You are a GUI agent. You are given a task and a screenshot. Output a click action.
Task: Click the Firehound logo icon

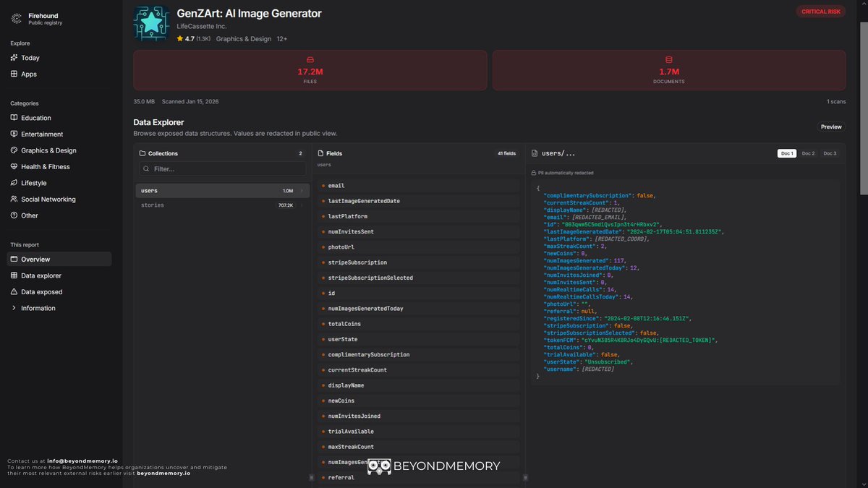click(x=16, y=19)
